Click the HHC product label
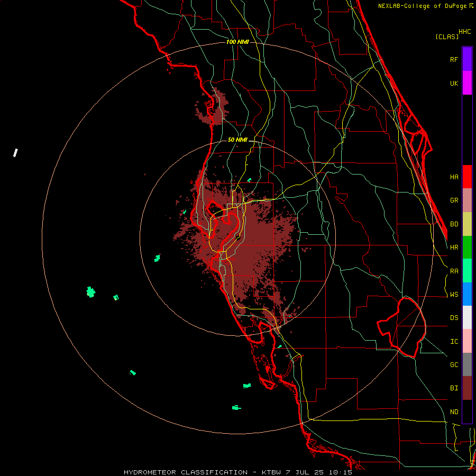Viewport: 476px width, 476px height. coord(465,32)
